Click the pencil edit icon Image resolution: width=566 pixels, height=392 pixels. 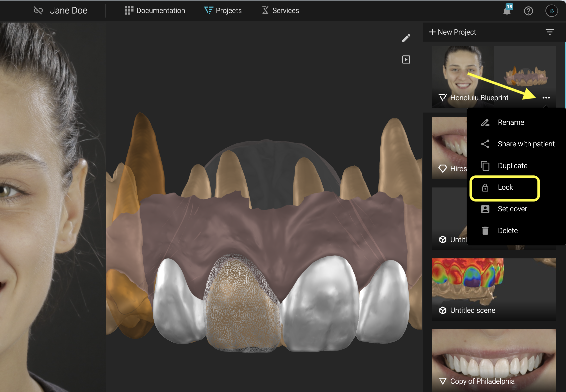click(406, 38)
